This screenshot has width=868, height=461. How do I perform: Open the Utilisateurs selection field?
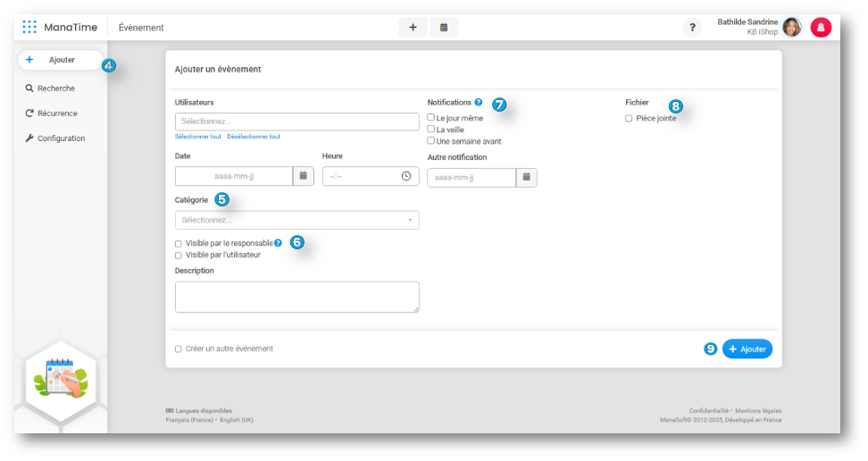coord(296,122)
